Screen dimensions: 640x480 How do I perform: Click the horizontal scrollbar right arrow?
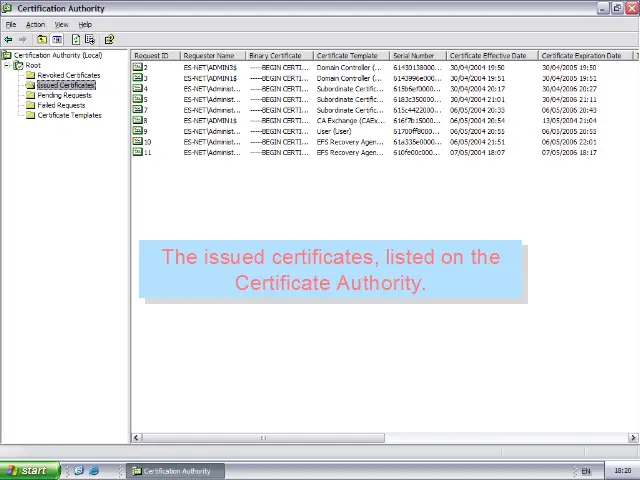(633, 438)
